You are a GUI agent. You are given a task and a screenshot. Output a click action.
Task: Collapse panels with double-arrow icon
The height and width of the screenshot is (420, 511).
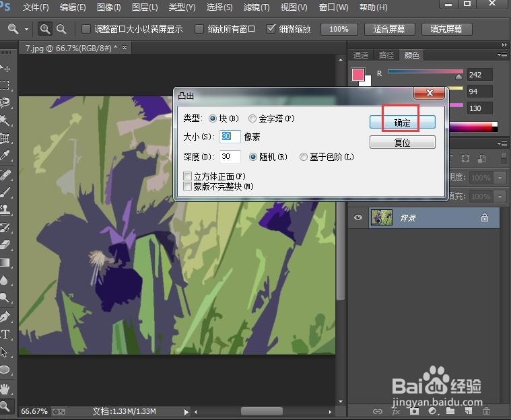pos(504,44)
